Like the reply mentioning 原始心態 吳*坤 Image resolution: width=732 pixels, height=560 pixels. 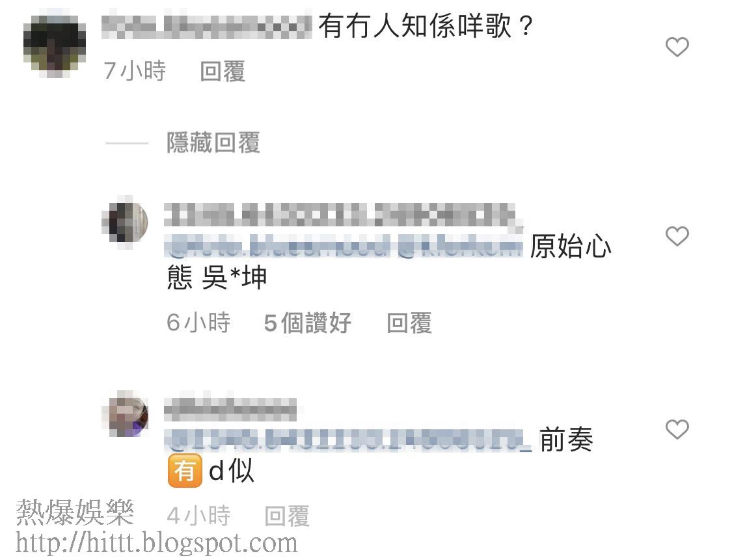point(677,236)
